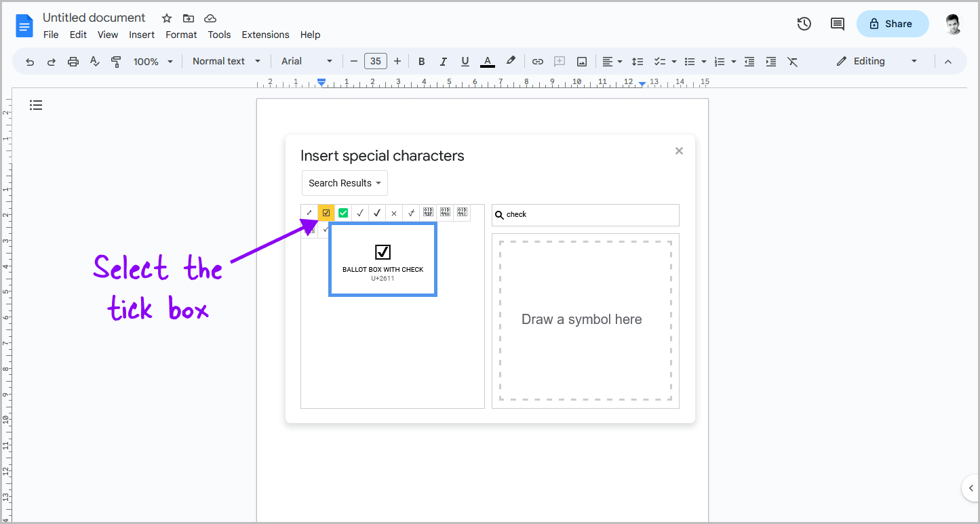This screenshot has width=980, height=524.
Task: Open the Normal text style dropdown
Action: [x=226, y=61]
